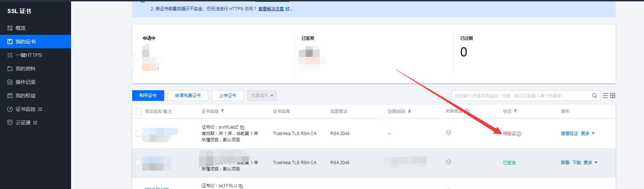Image resolution: width=644 pixels, height=189 pixels.
Task: Check the first certificate row checkbox
Action: click(x=139, y=134)
